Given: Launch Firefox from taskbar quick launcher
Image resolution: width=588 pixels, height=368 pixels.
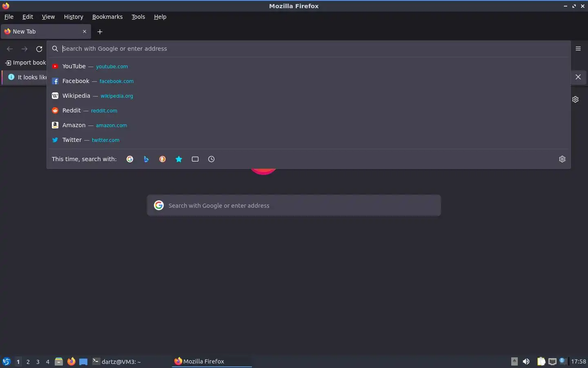Looking at the screenshot, I should coord(71,361).
